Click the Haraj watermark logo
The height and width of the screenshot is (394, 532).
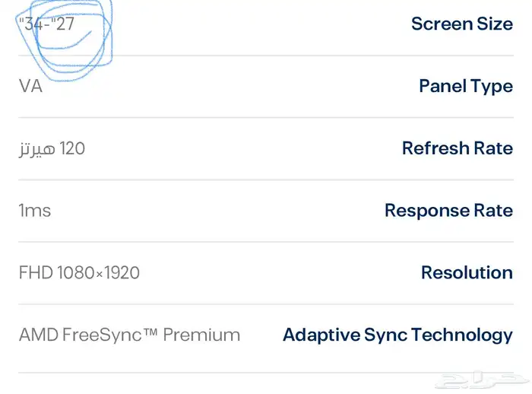click(x=482, y=380)
